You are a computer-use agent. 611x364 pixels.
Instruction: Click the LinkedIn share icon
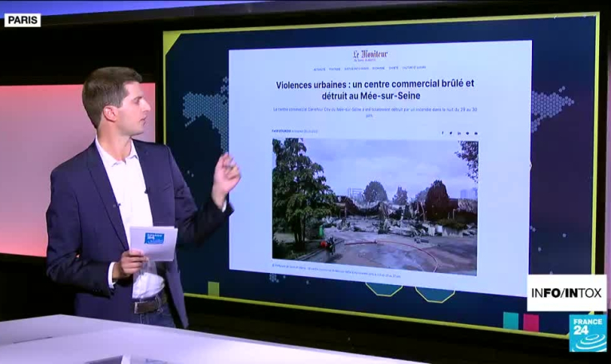(x=459, y=133)
